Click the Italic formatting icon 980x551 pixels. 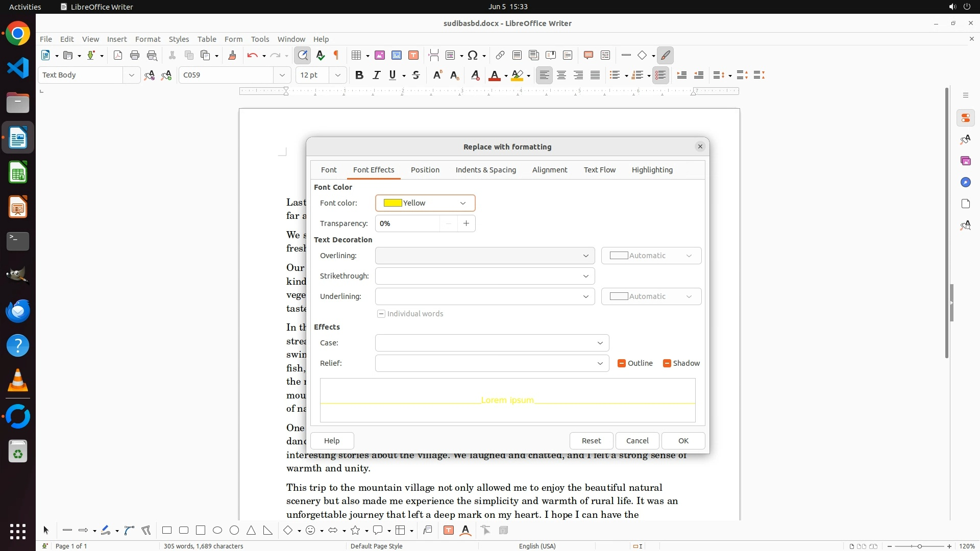pos(376,75)
